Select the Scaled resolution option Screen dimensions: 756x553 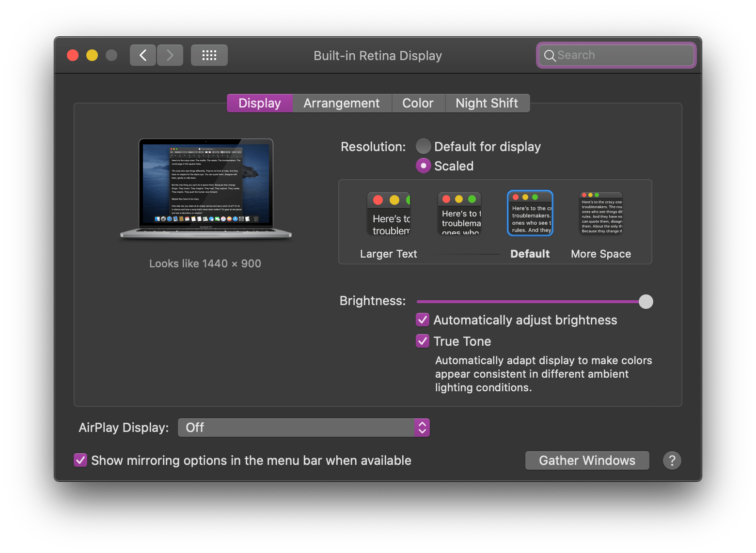423,166
